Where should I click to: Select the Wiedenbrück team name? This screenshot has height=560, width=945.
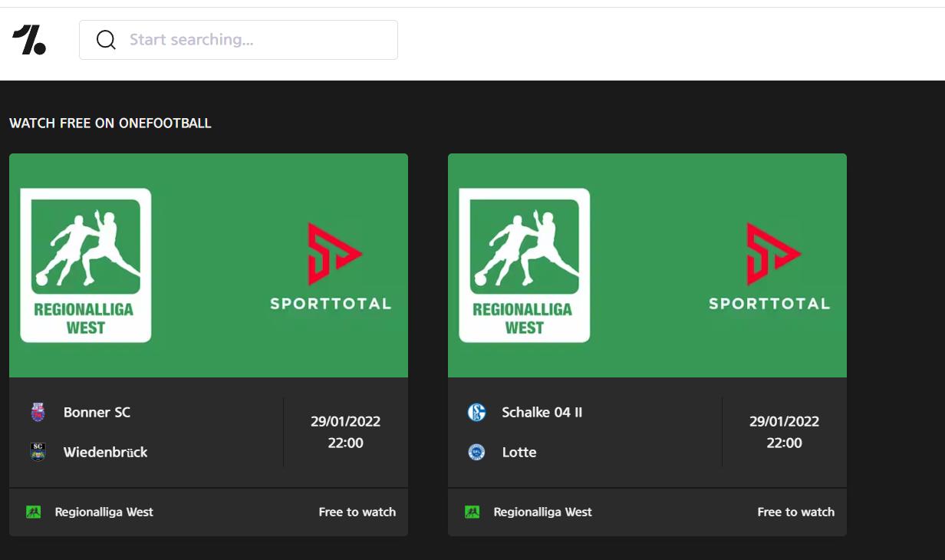coord(105,452)
